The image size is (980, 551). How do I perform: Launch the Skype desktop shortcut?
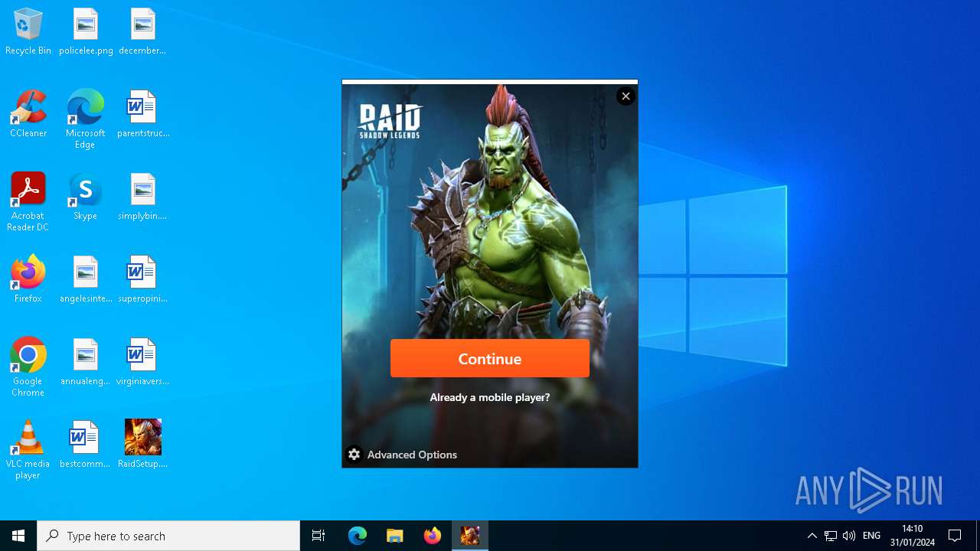86,197
